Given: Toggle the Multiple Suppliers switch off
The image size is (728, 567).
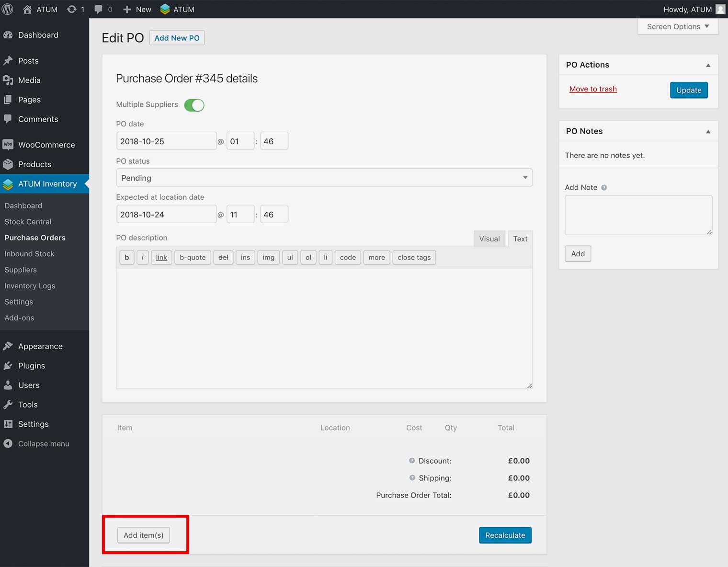Looking at the screenshot, I should click(194, 105).
